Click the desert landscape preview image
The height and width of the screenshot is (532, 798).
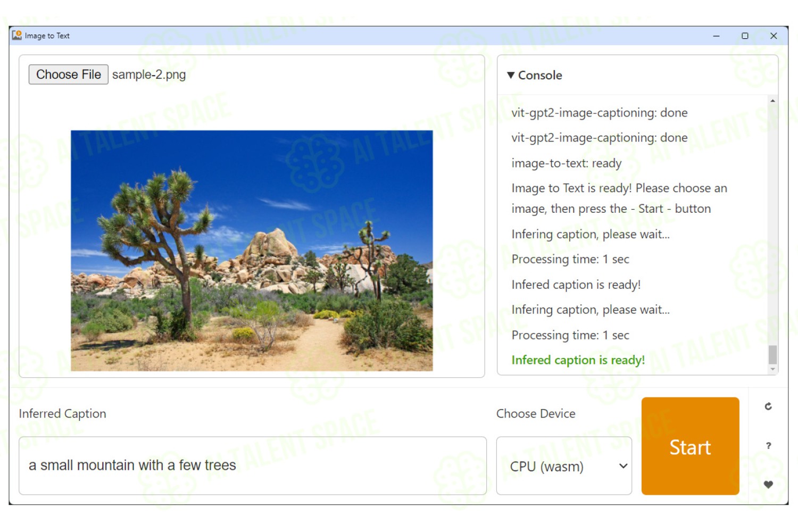coord(252,251)
